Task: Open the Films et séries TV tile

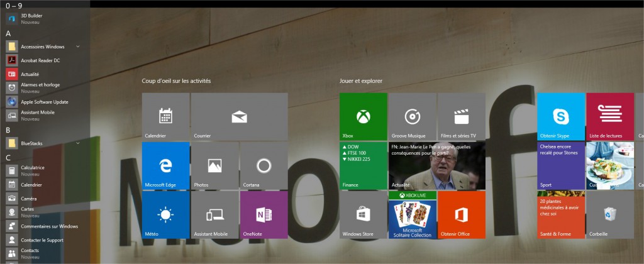Action: point(461,117)
